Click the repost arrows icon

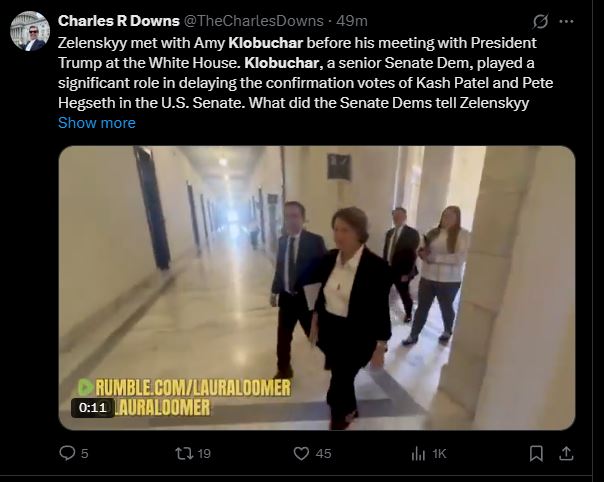pos(184,453)
